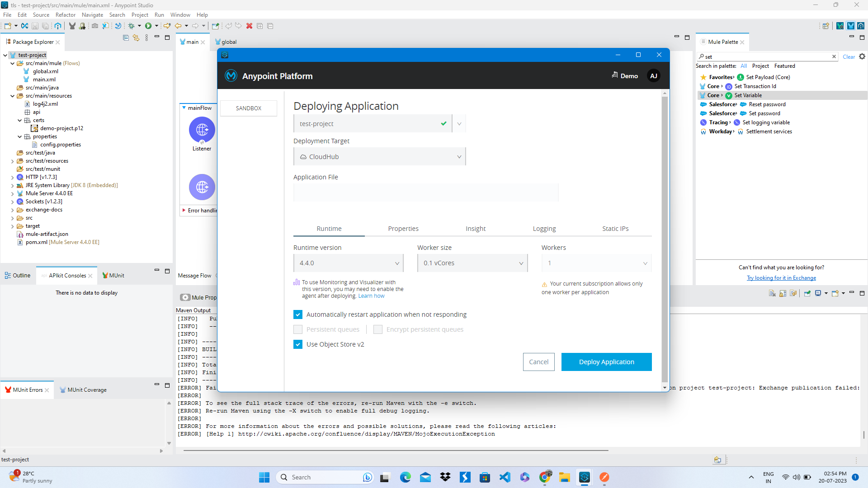Expand the Error handling section in mainFlow
This screenshot has height=488, width=868.
click(184, 210)
